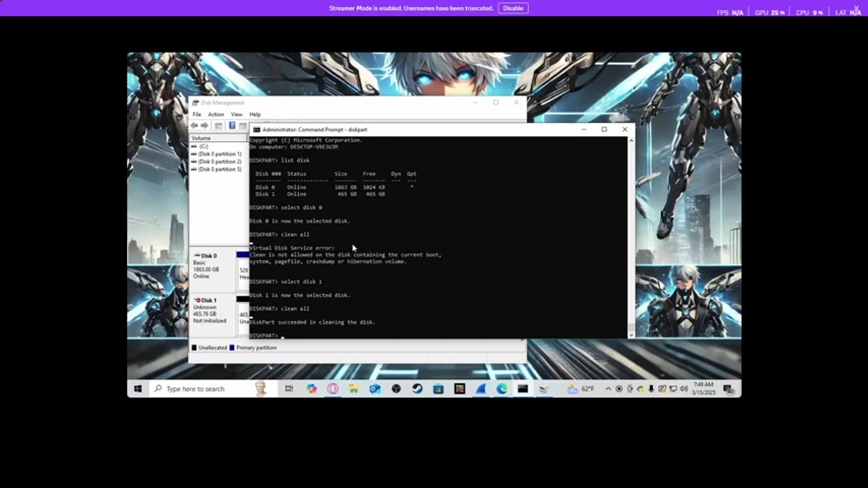
Task: Open Copilot from the taskbar
Action: click(311, 388)
